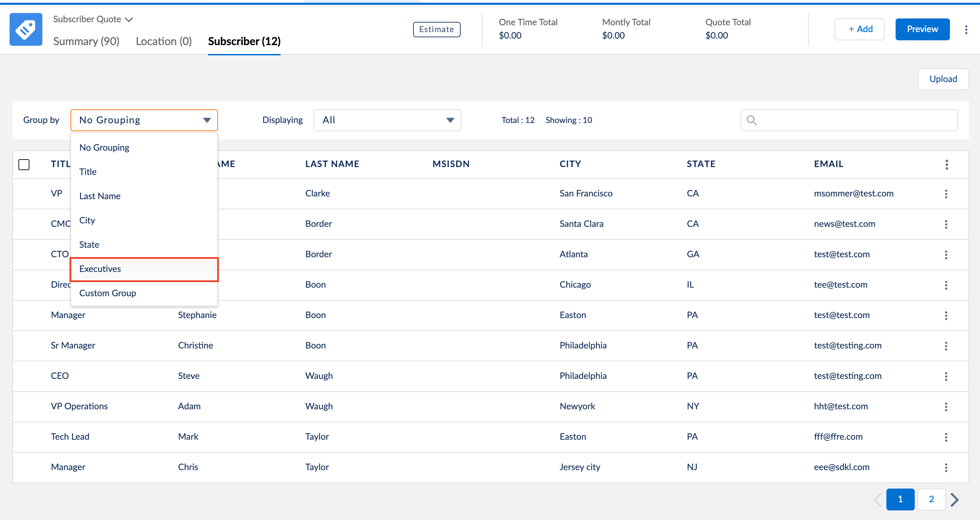
Task: Click the Showing : 10 count text
Action: 569,120
